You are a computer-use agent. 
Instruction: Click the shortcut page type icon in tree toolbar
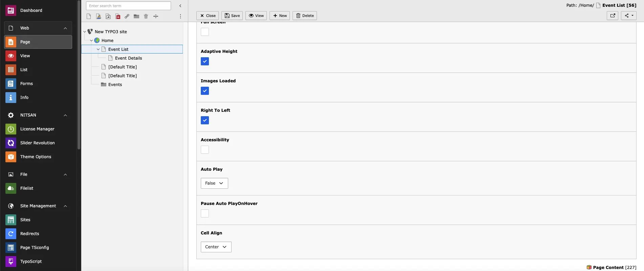click(108, 16)
